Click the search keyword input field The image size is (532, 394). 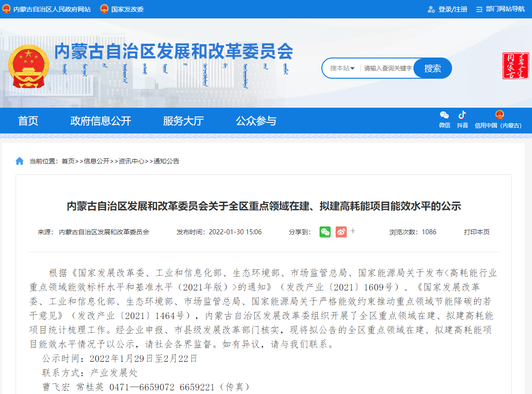click(388, 69)
